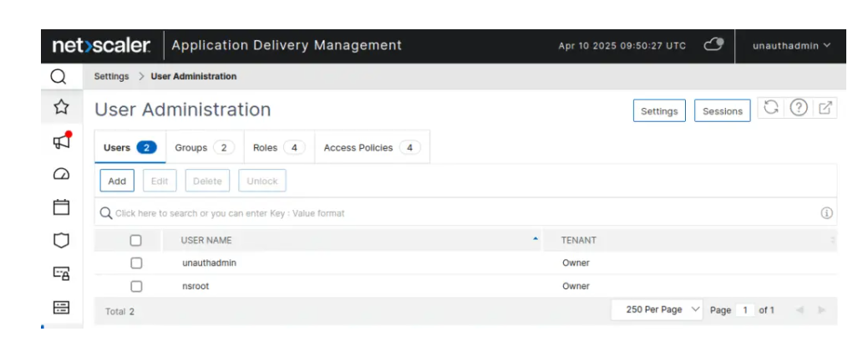The image size is (868, 347).
Task: Open the announcements megaphone icon
Action: (x=62, y=140)
